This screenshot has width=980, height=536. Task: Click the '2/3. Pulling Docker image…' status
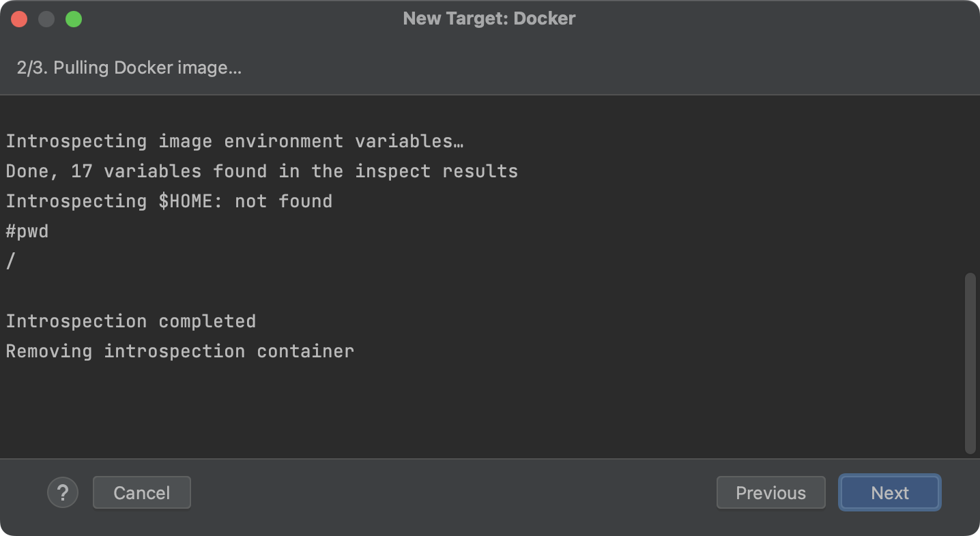click(x=129, y=68)
